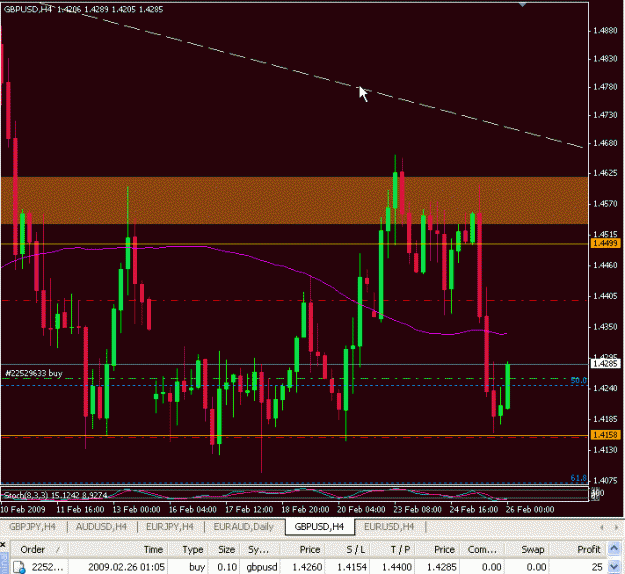
Task: Switch to the EURUSD,H4 chart tab
Action: 389,527
